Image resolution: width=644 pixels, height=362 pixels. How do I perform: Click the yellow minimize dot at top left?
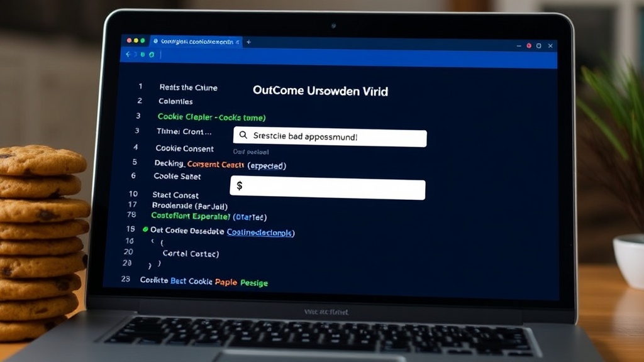coord(136,40)
